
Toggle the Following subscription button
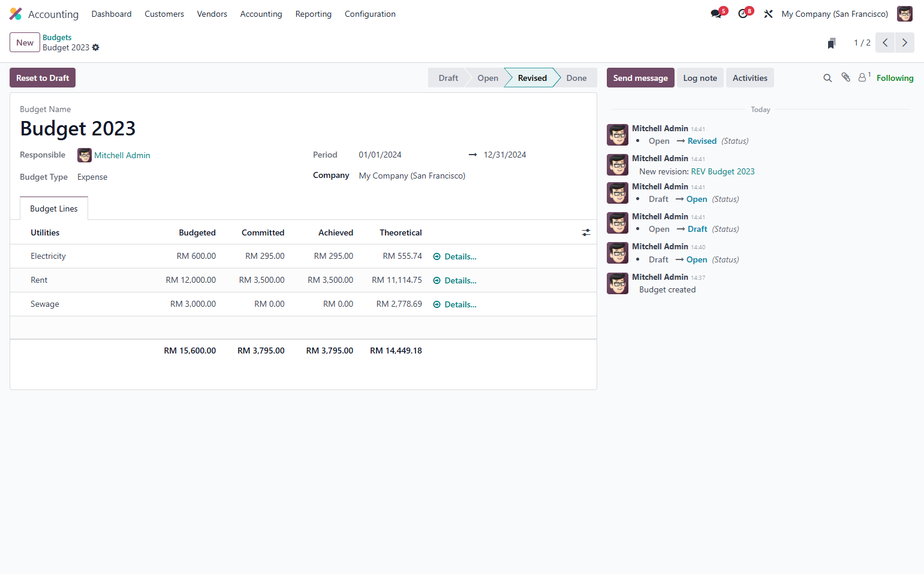click(x=895, y=78)
